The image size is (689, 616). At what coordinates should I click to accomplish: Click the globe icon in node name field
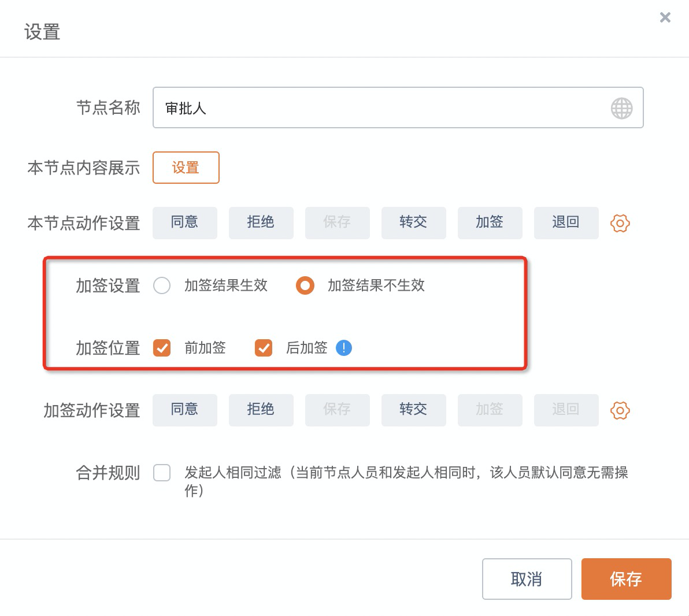[621, 108]
